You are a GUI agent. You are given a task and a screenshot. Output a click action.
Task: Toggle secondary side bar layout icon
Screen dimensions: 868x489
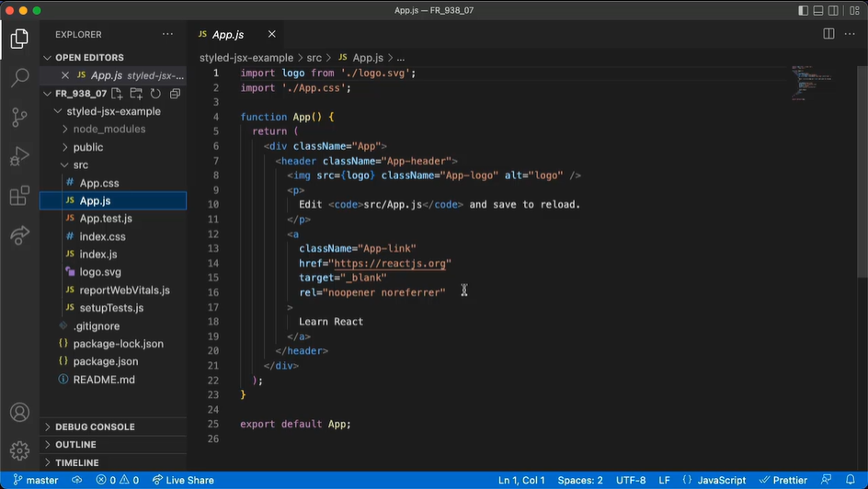(x=833, y=10)
